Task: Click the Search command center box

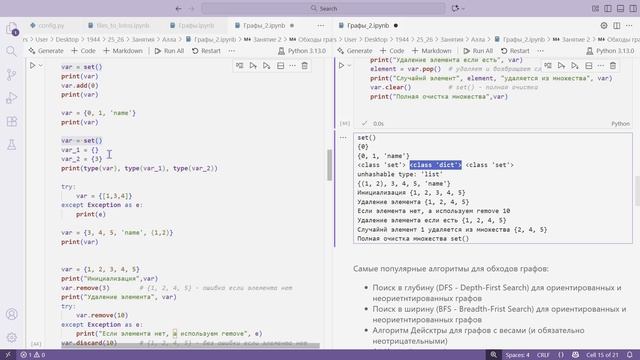Action: pos(323,8)
